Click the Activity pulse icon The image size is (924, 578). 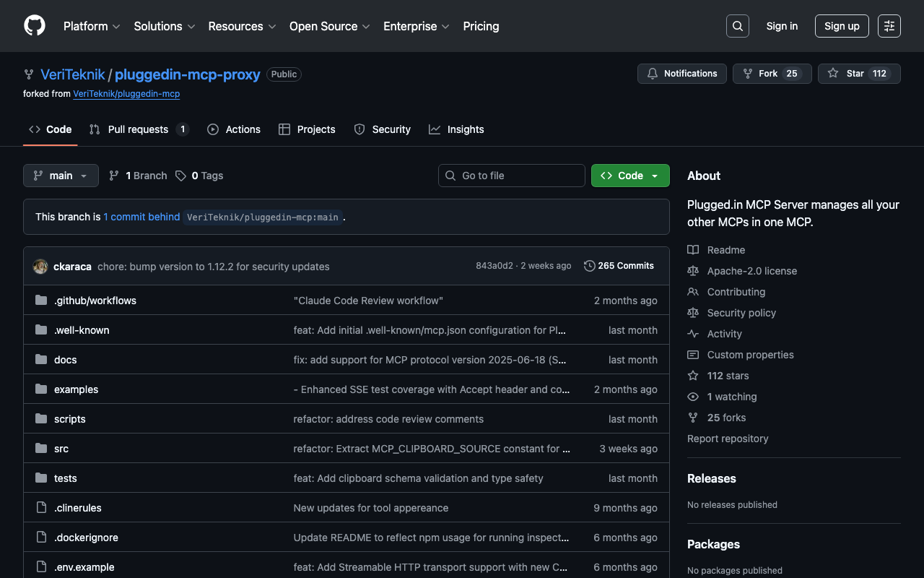click(693, 334)
